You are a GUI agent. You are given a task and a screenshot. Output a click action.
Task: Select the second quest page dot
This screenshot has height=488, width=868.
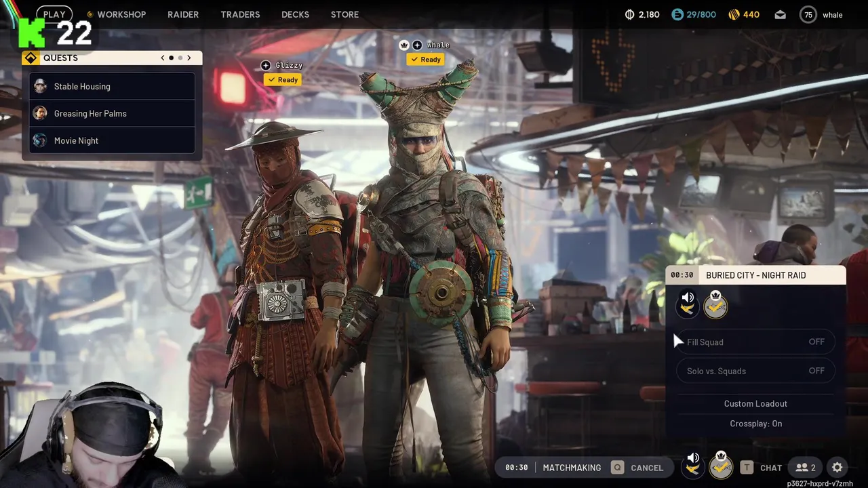180,58
